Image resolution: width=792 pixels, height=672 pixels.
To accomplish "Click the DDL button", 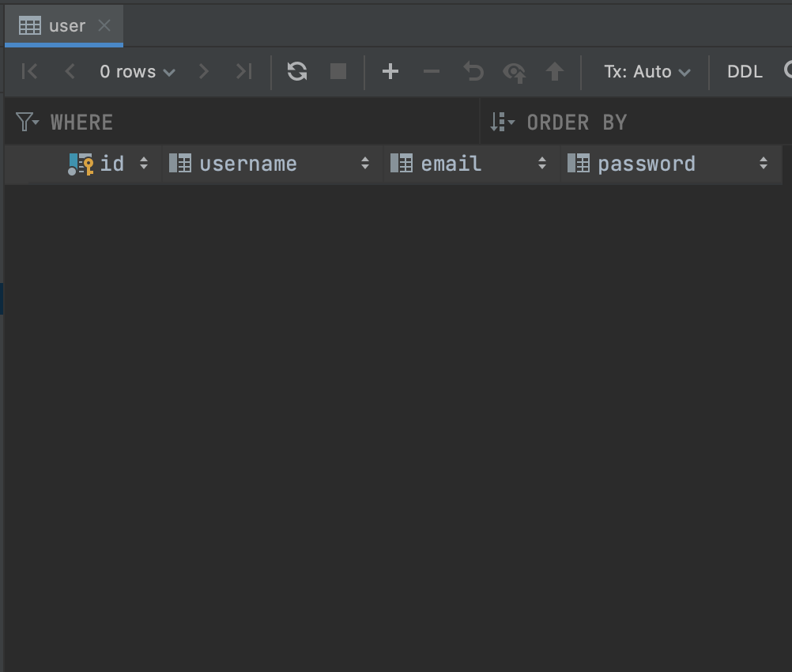I will tap(745, 72).
